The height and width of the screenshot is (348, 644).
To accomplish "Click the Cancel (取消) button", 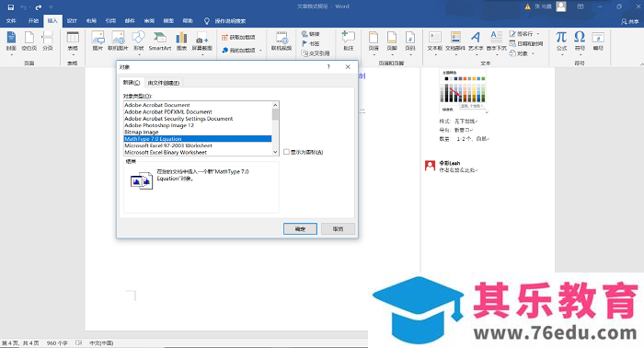I will [338, 229].
